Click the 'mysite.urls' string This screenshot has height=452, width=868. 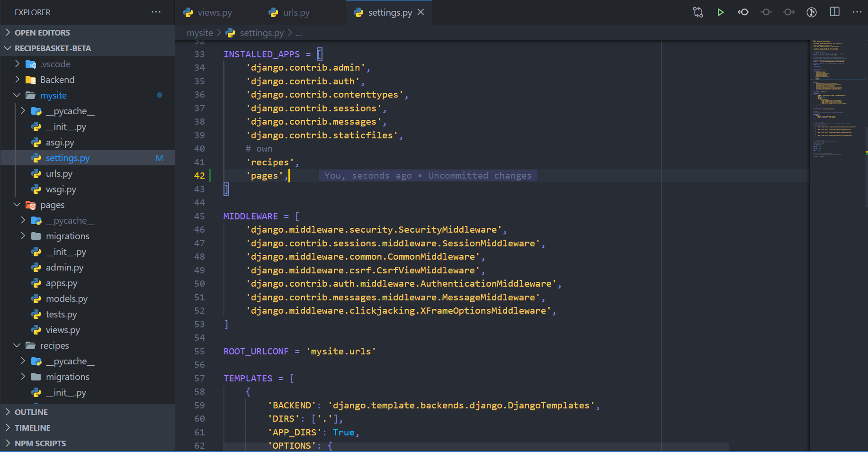341,352
